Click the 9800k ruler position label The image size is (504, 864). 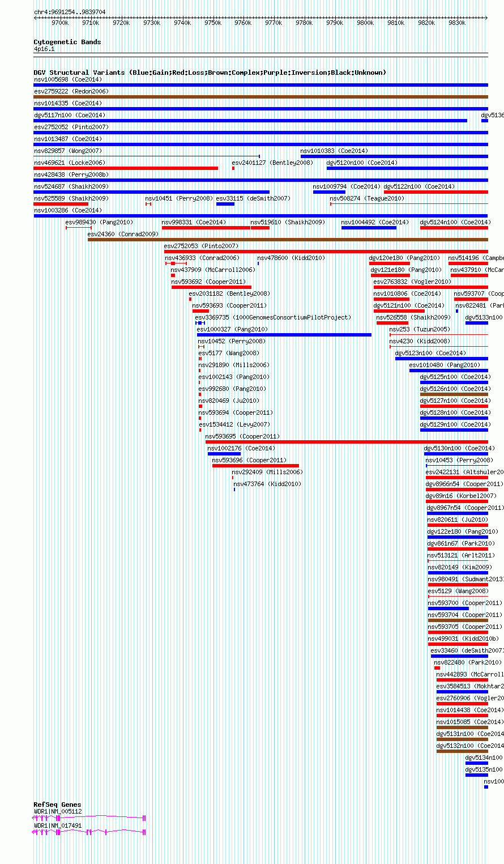(x=365, y=23)
